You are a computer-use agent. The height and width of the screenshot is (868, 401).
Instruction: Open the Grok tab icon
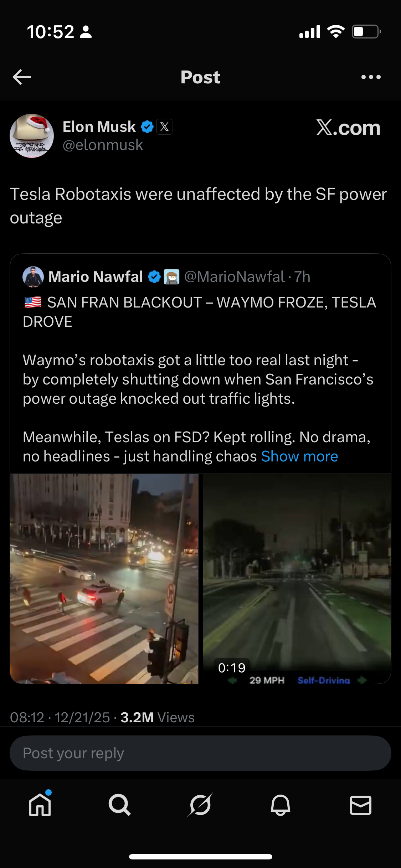200,805
